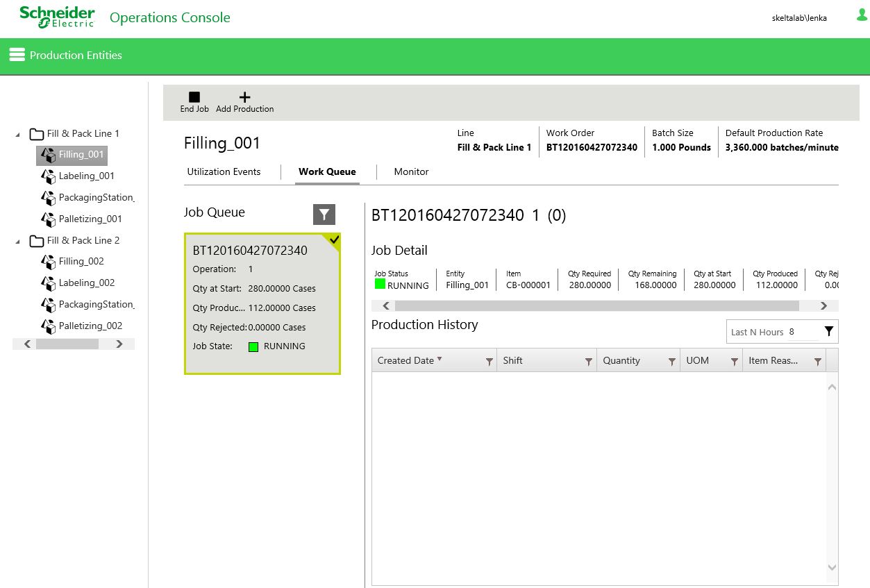Click the PackagingStation icon under Line 1
This screenshot has height=588, width=870.
(x=48, y=198)
